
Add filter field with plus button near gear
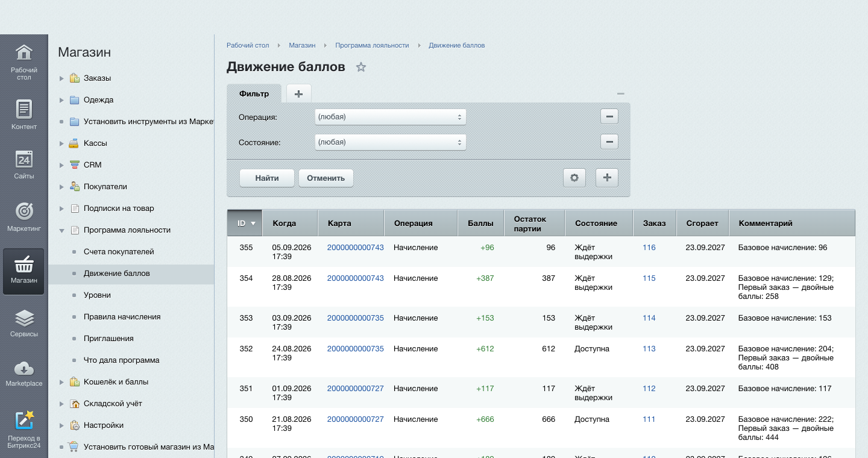click(607, 178)
